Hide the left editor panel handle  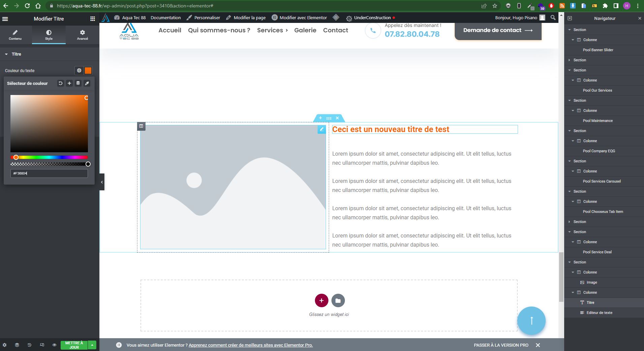[102, 182]
